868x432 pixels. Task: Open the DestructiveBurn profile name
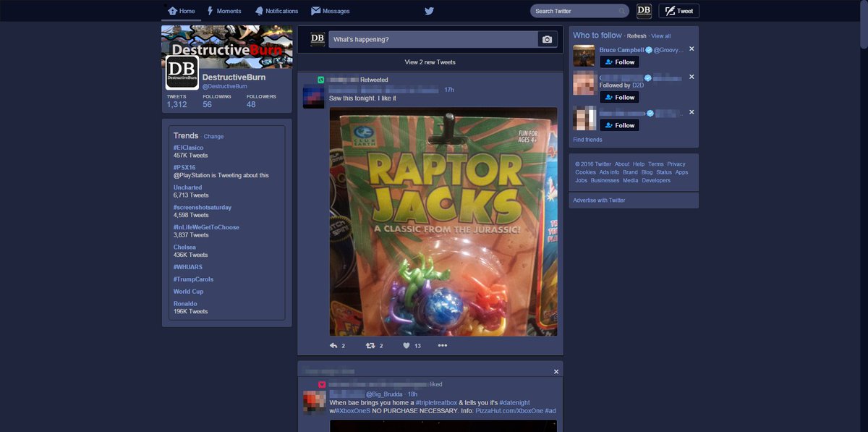click(234, 77)
